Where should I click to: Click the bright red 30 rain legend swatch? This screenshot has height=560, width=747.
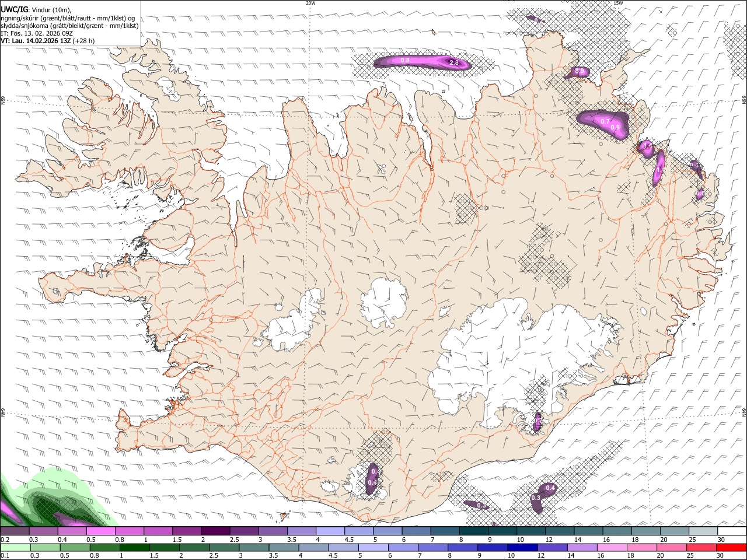731,548
